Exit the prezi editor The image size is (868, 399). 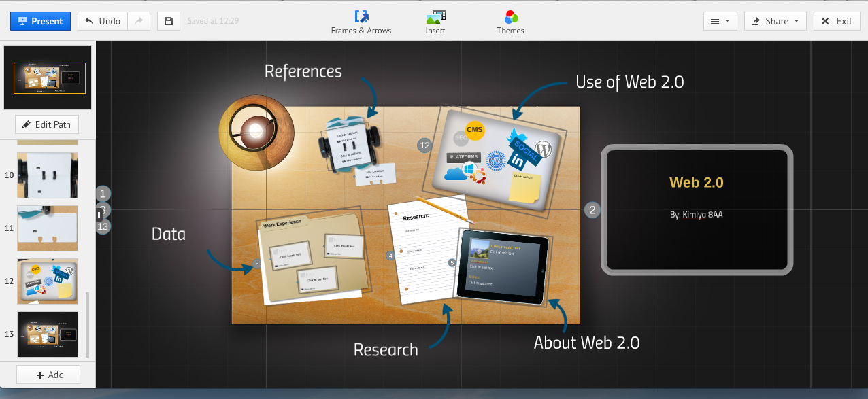pos(837,21)
